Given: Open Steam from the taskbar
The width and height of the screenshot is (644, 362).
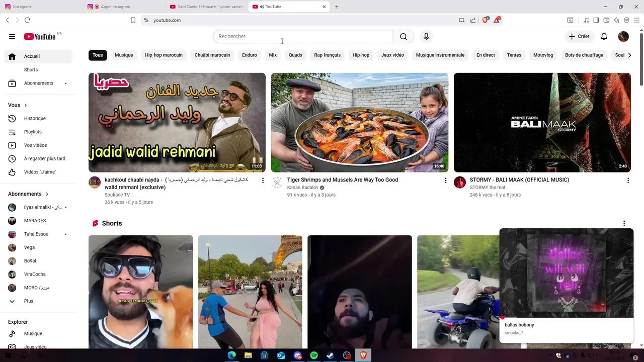Looking at the screenshot, I should [330, 355].
